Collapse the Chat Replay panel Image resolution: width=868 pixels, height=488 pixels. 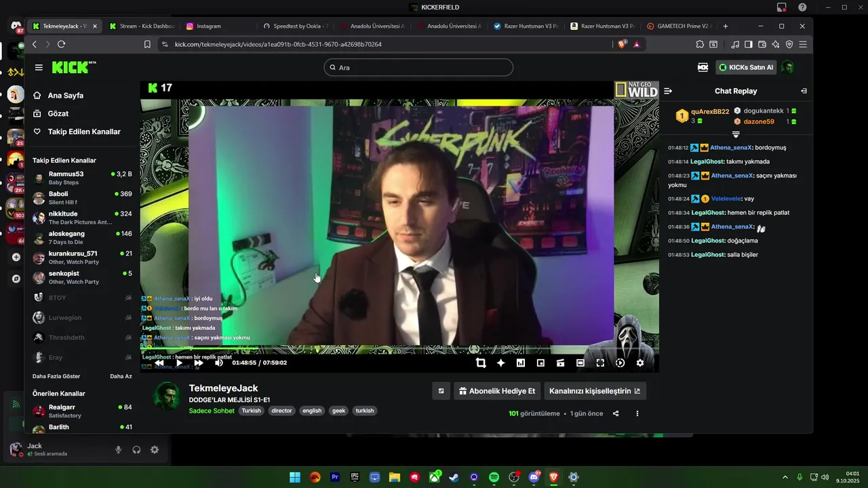[x=804, y=91]
